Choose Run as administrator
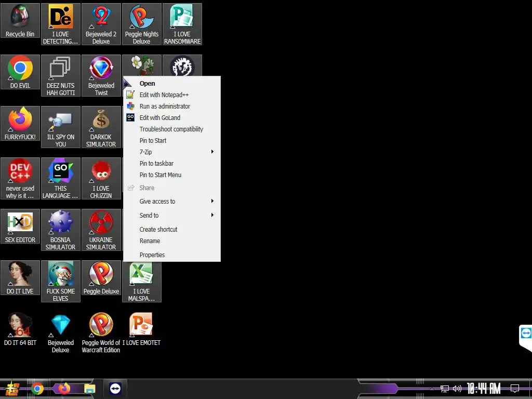 coord(172,106)
